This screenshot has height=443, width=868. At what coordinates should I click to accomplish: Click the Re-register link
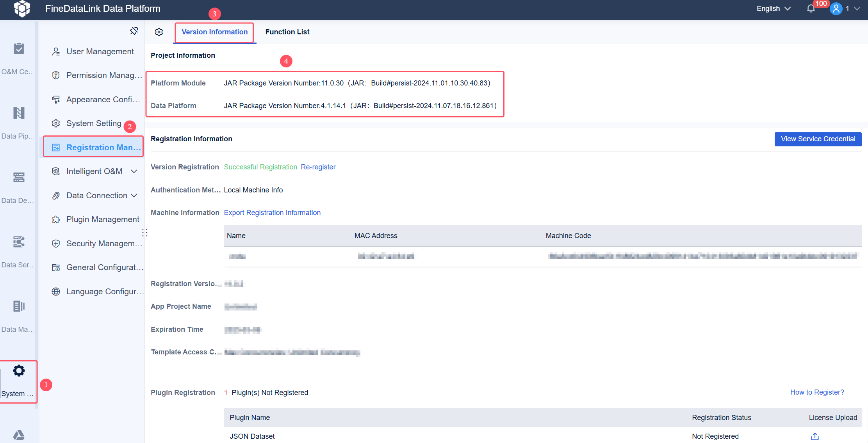pyautogui.click(x=318, y=167)
